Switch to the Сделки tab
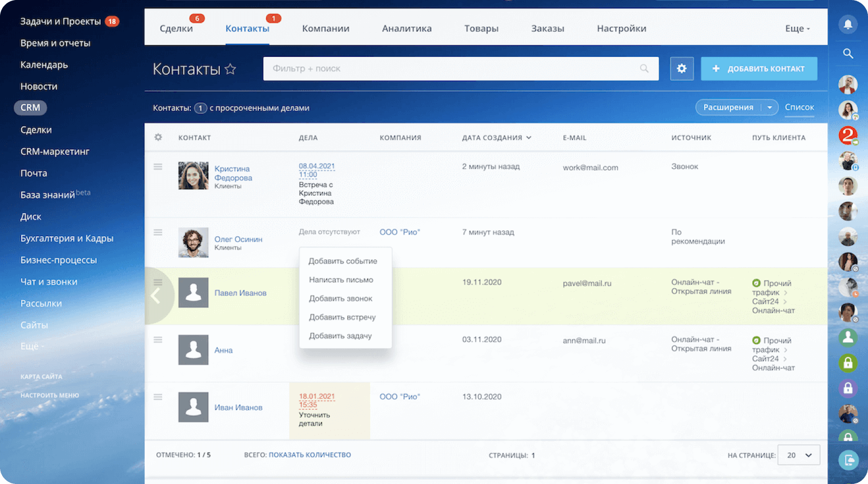 pos(176,28)
